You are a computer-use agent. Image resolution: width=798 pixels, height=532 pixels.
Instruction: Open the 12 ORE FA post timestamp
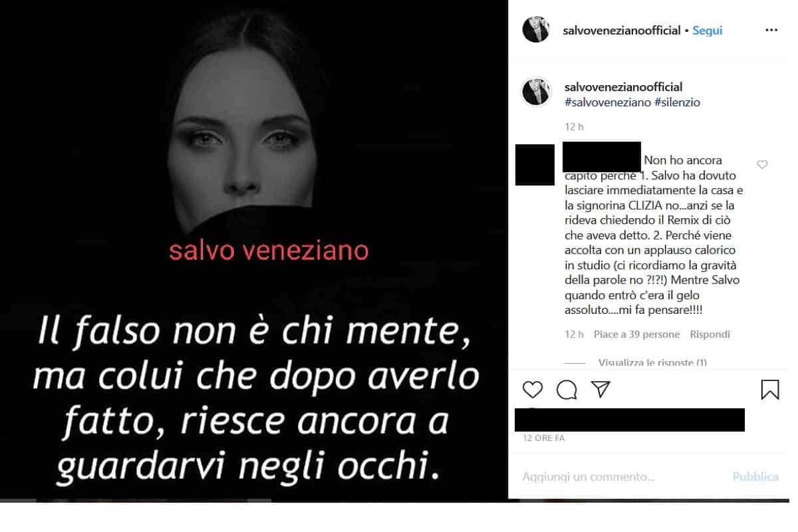[544, 438]
